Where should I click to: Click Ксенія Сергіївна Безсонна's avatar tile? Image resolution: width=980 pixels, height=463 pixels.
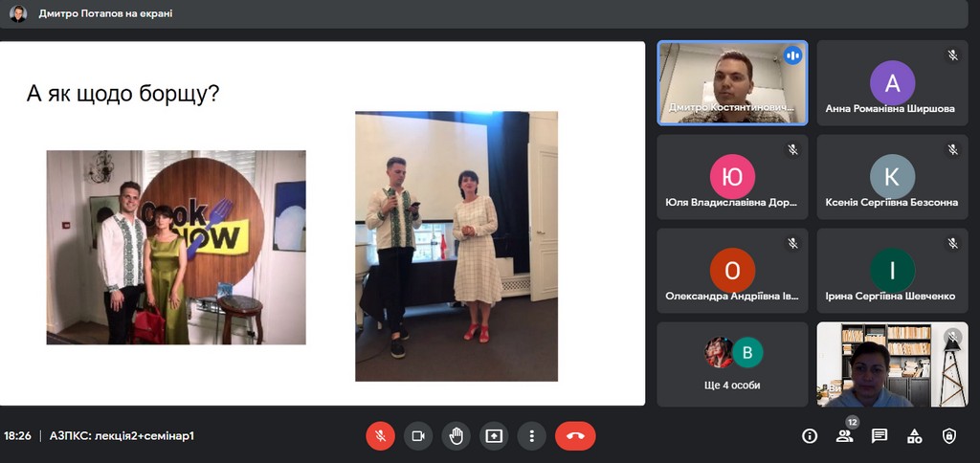tap(892, 177)
